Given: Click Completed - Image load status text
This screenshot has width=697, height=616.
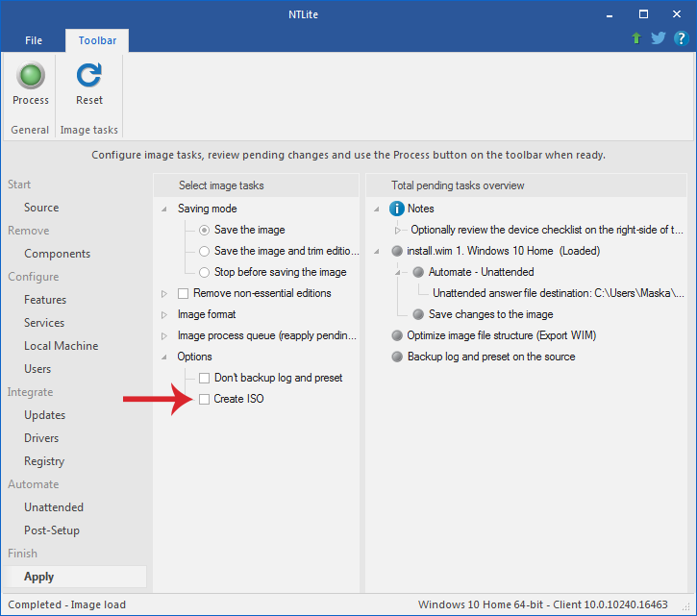Looking at the screenshot, I should coord(67,604).
